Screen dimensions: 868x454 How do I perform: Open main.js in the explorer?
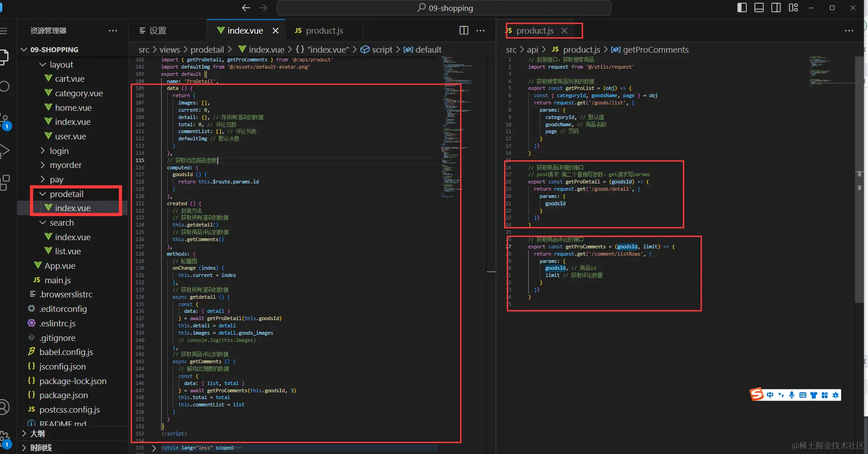[x=58, y=280]
